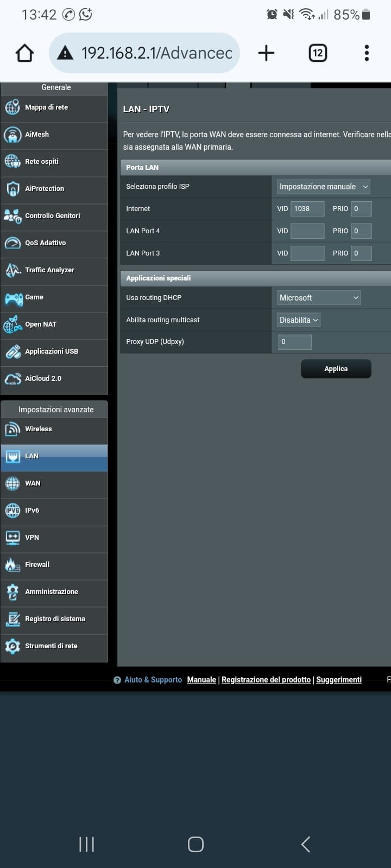Open the DHCP routing Microsoft dropdown
The height and width of the screenshot is (868, 391).
319,298
